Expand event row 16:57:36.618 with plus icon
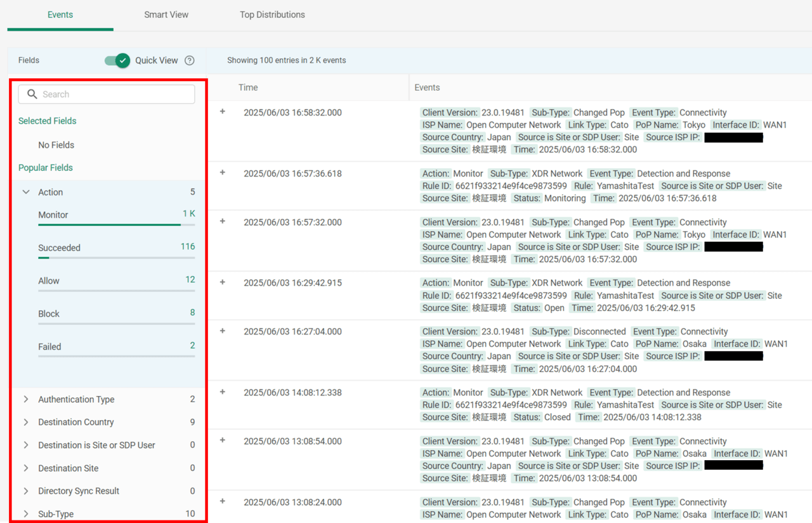 click(223, 173)
